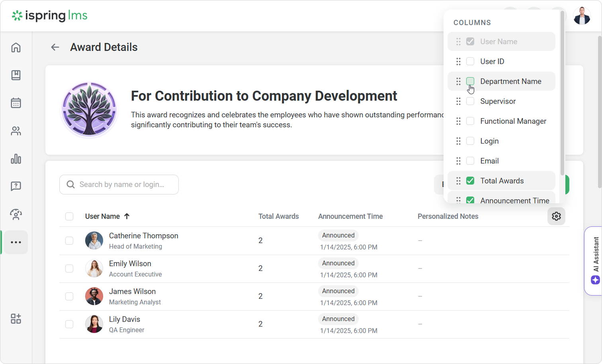The width and height of the screenshot is (602, 364).
Task: Open the profile avatar menu
Action: point(582,16)
